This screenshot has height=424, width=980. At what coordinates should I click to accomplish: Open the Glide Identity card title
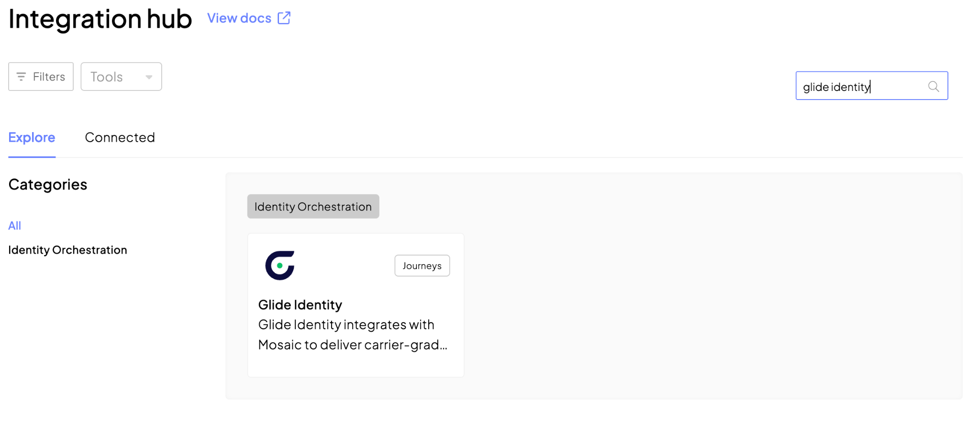pyautogui.click(x=300, y=305)
